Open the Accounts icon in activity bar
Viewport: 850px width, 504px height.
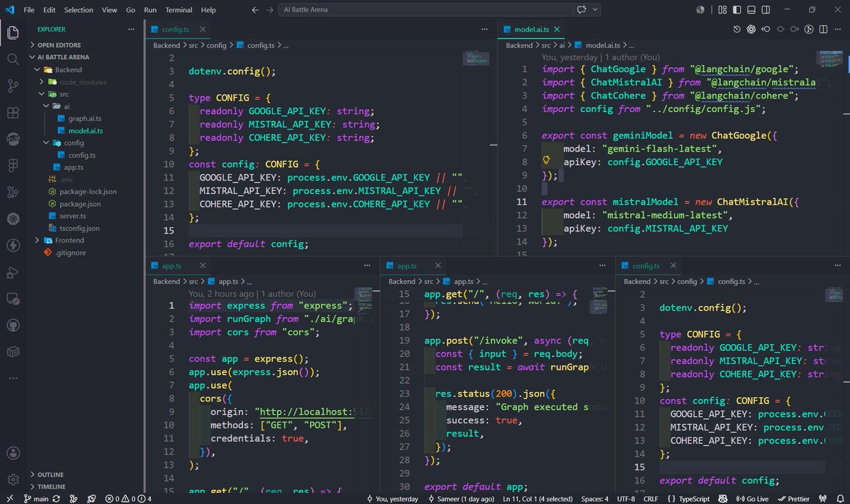pyautogui.click(x=13, y=453)
